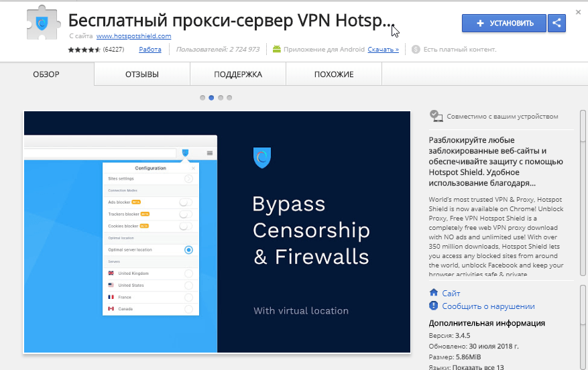Image resolution: width=588 pixels, height=370 pixels.
Task: Click the extension title Бесплатный прокси-сервер VPN
Action: click(x=231, y=21)
